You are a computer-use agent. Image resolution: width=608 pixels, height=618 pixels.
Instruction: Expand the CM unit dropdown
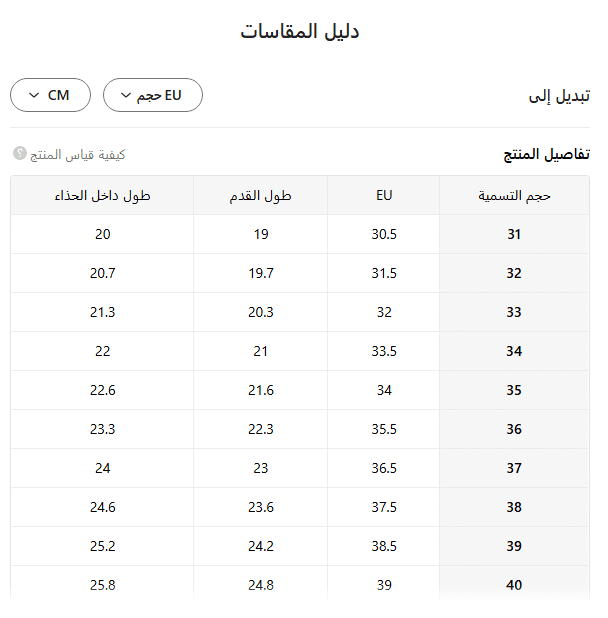point(50,95)
